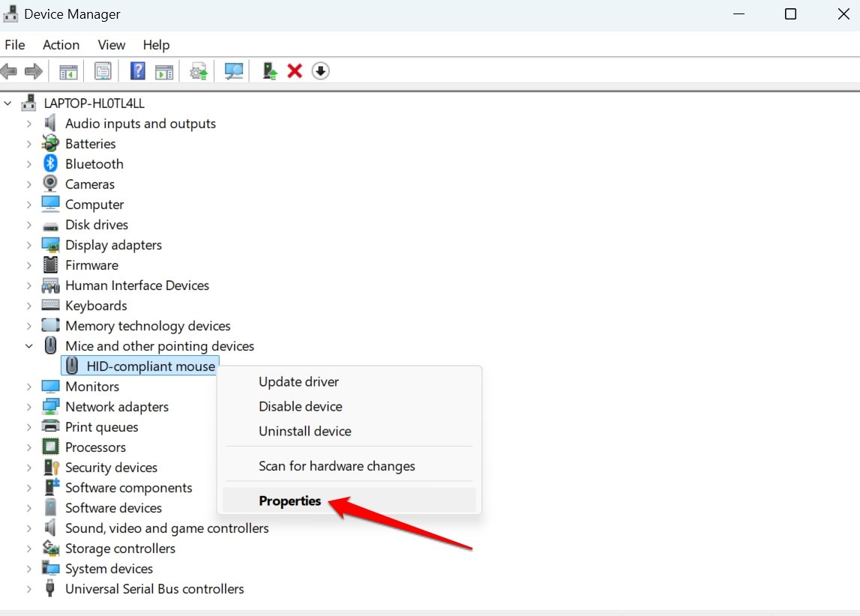Select the Storage controllers row
Viewport: 860px width, 616px height.
tap(120, 549)
